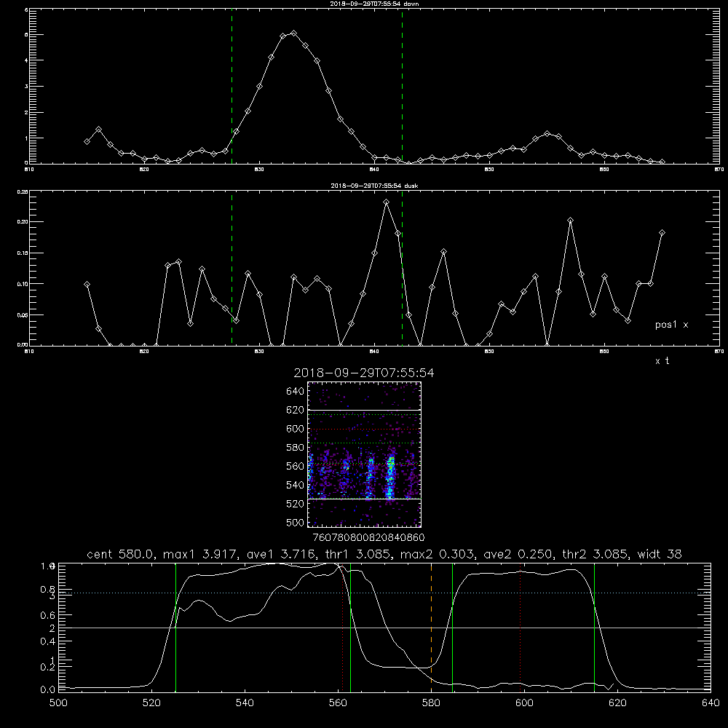Click the dawn plot title text
Viewport: 728px width, 728px height.
point(374,4)
